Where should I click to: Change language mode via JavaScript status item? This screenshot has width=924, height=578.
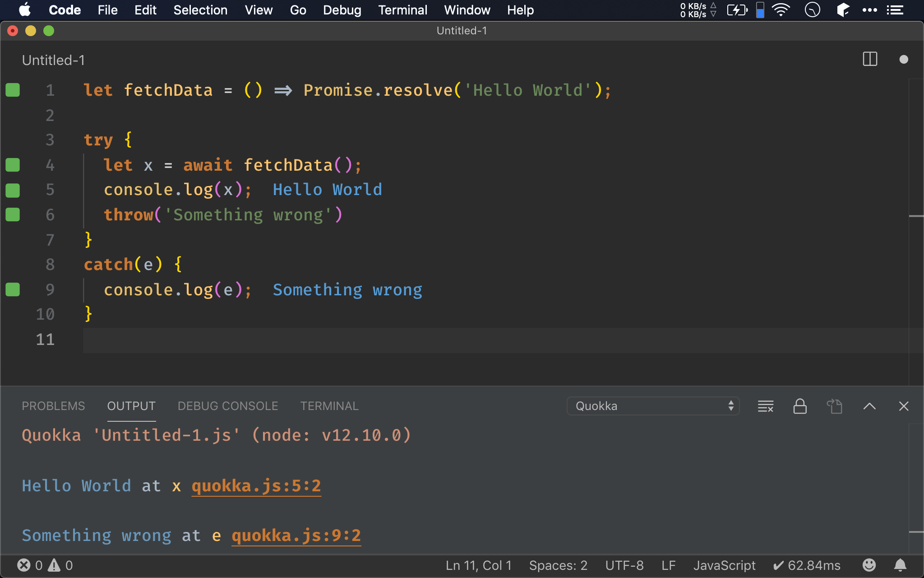(x=724, y=565)
